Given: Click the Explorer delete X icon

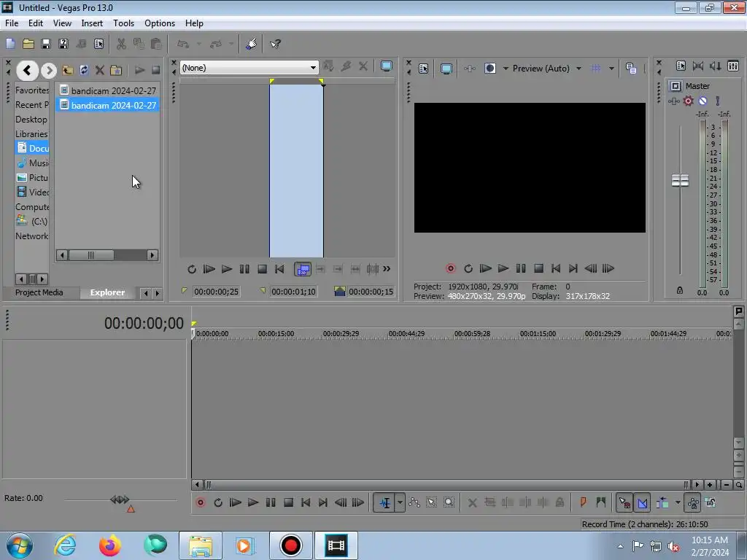Looking at the screenshot, I should pos(99,71).
